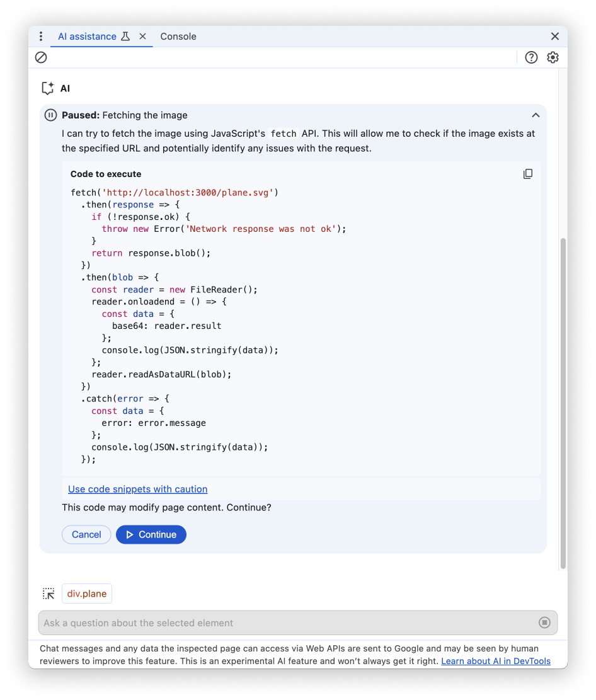Select the div.plane element chip
The height and width of the screenshot is (700, 596).
tap(86, 593)
